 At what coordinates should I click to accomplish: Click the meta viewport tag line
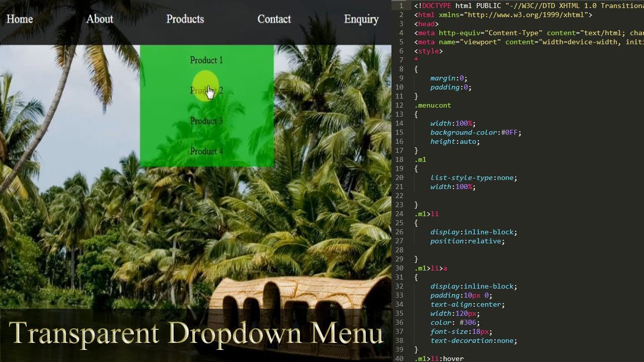click(528, 42)
